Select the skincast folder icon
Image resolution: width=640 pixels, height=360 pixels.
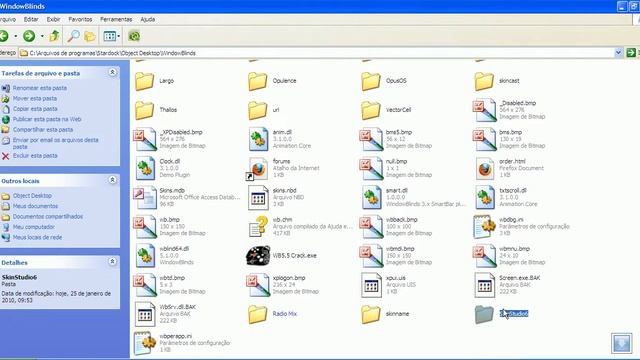point(484,81)
